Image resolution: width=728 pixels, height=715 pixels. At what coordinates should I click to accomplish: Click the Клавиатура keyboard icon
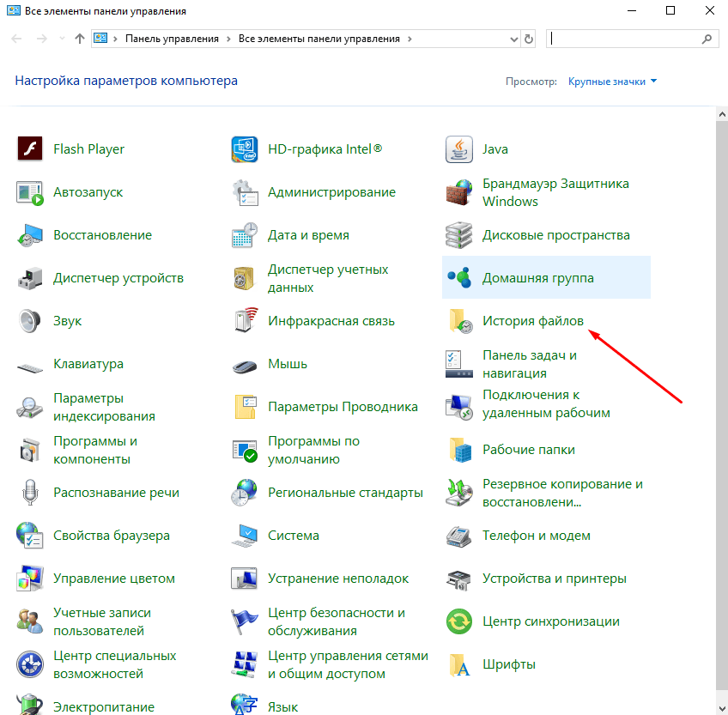pos(30,368)
